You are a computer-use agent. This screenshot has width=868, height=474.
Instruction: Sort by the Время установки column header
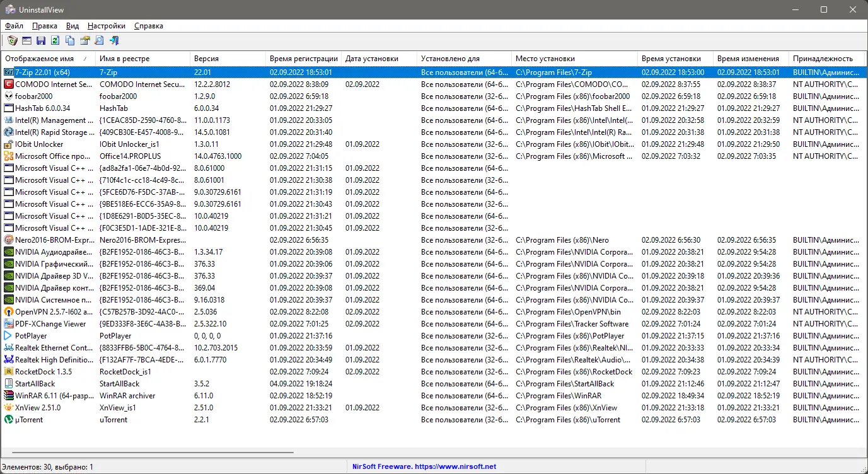click(x=675, y=59)
